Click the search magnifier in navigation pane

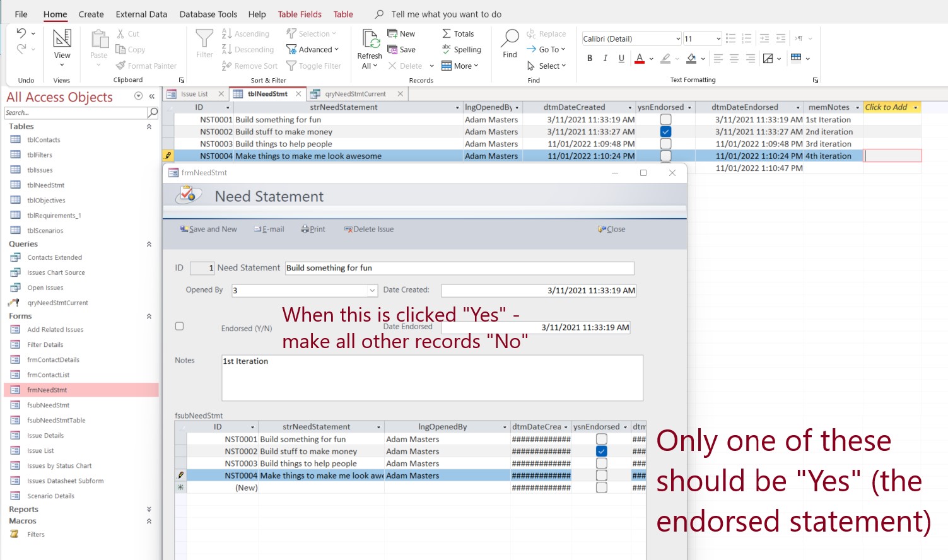tap(153, 112)
